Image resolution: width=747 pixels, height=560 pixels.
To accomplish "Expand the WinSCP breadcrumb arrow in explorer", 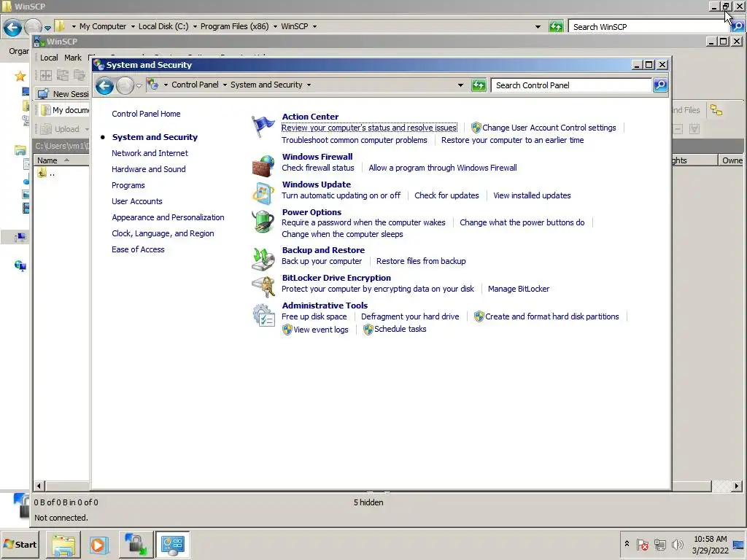I will 314,27.
